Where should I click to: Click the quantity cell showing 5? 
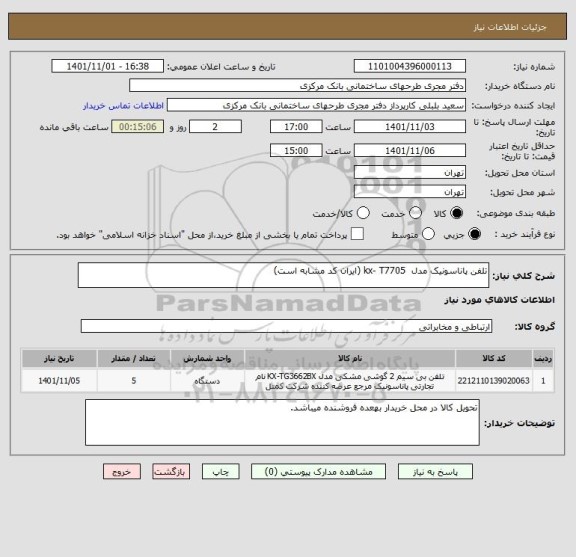(133, 381)
